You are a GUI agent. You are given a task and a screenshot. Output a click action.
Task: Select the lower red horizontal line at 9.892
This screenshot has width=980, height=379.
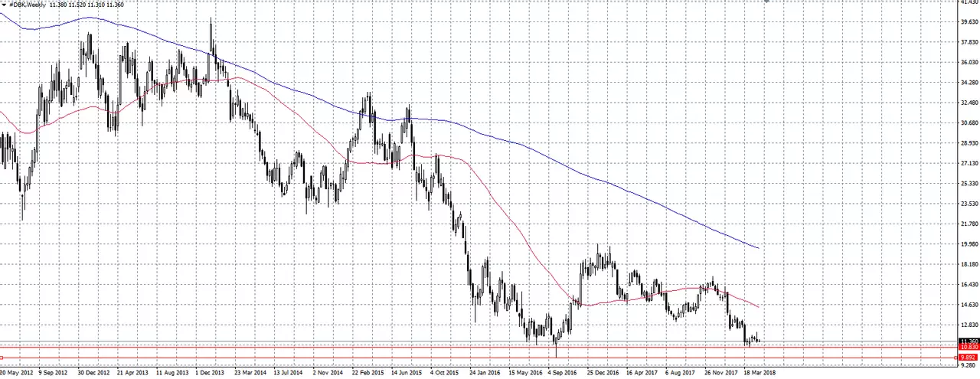[479, 358]
